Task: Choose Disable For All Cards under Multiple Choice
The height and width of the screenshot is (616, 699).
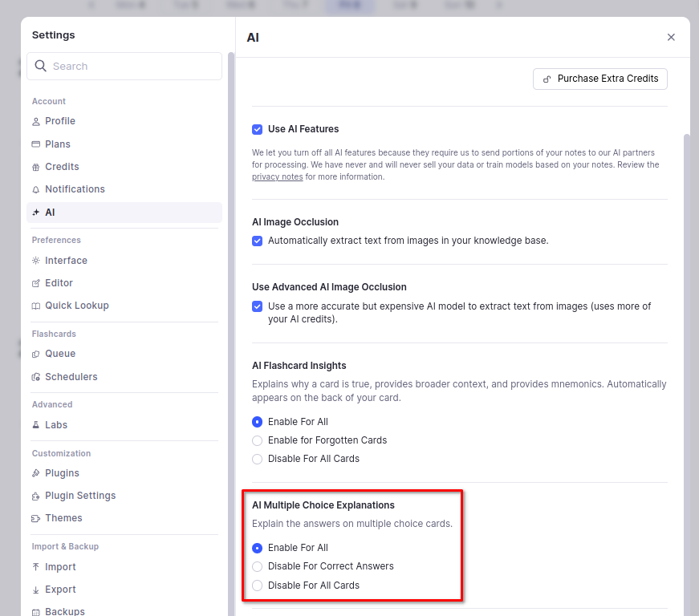Action: [x=258, y=586]
